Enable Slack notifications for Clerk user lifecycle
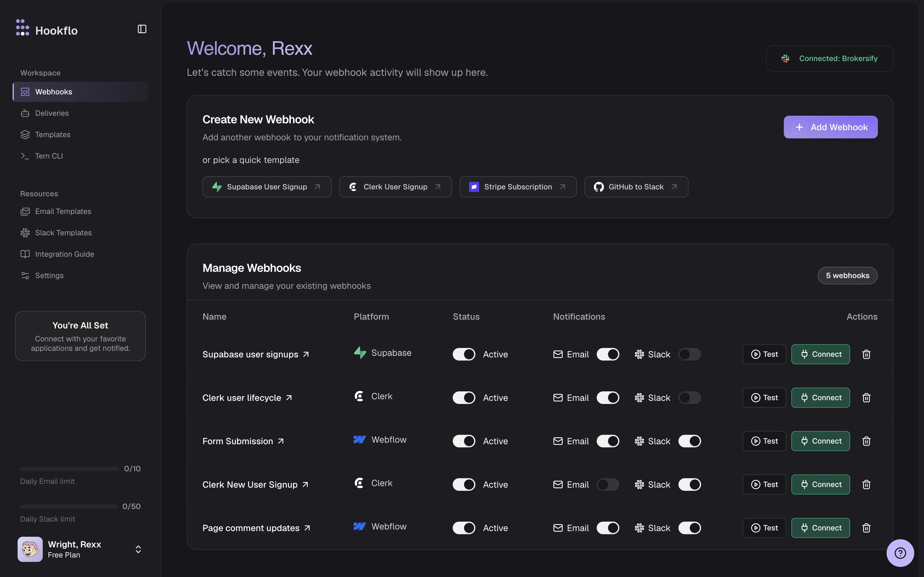 (x=689, y=398)
